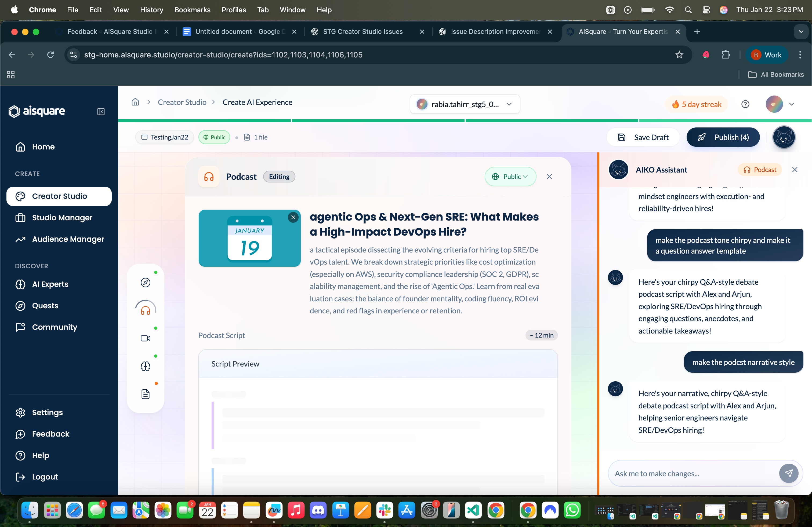Open the rabia.tahirr workspace selector dropdown
The width and height of the screenshot is (812, 527).
click(x=465, y=104)
